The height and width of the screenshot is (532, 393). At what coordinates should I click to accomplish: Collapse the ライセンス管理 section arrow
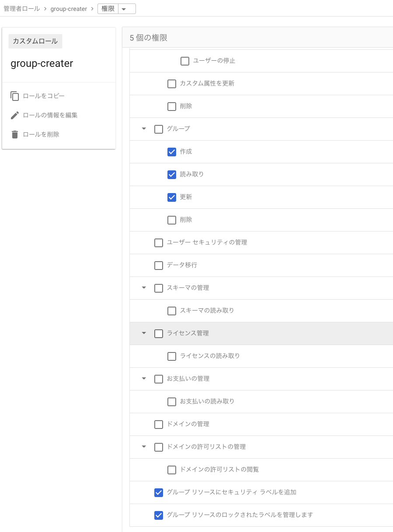144,333
